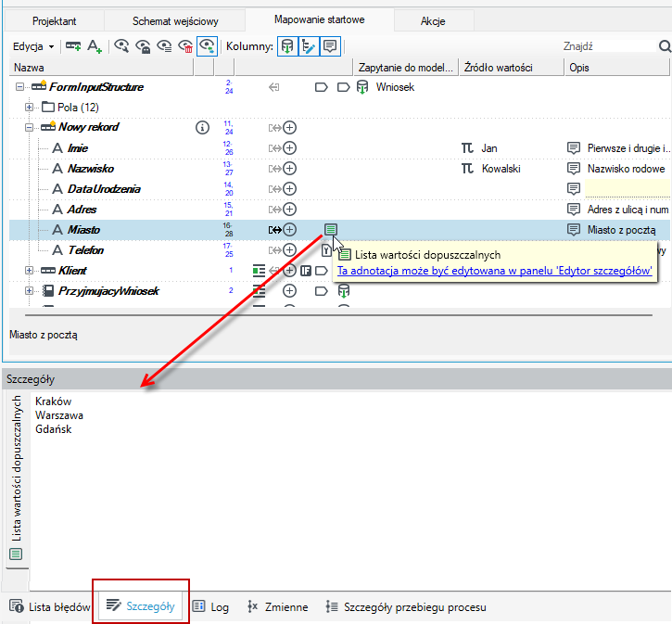
Task: Click the mapping arrows icon on Imie row
Action: tap(274, 148)
